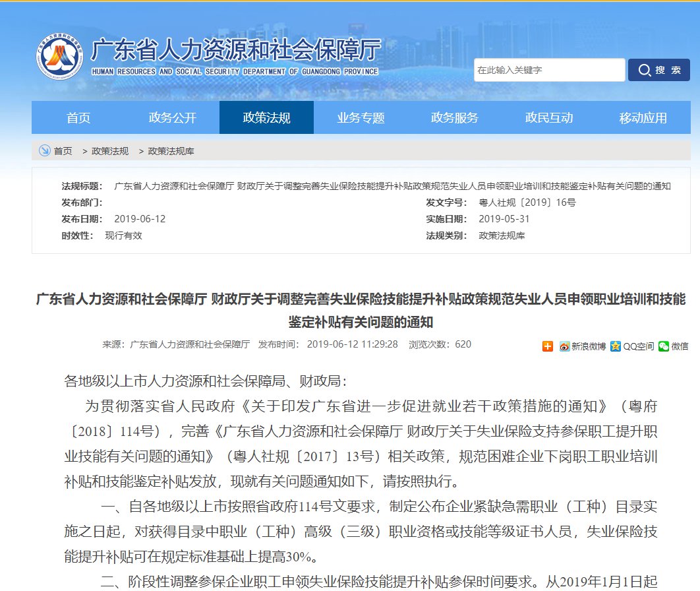The height and width of the screenshot is (591, 700).
Task: Switch to the 政务服务 navigation tab
Action: click(x=455, y=118)
